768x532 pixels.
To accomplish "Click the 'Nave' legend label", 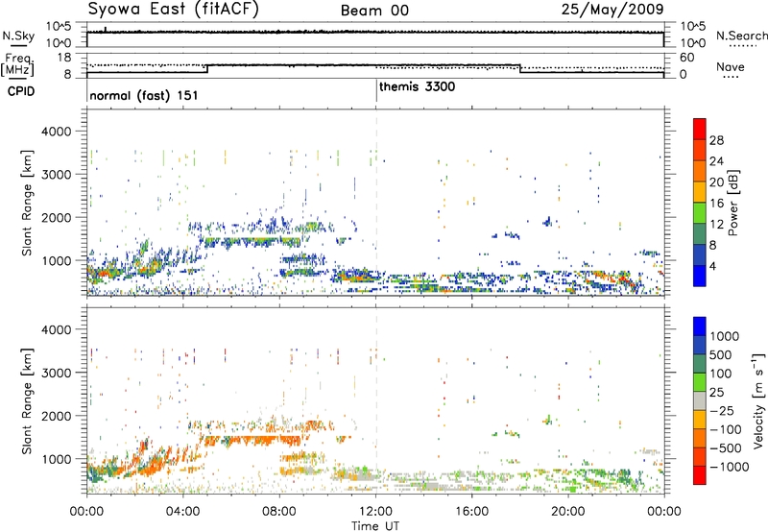I will 731,66.
